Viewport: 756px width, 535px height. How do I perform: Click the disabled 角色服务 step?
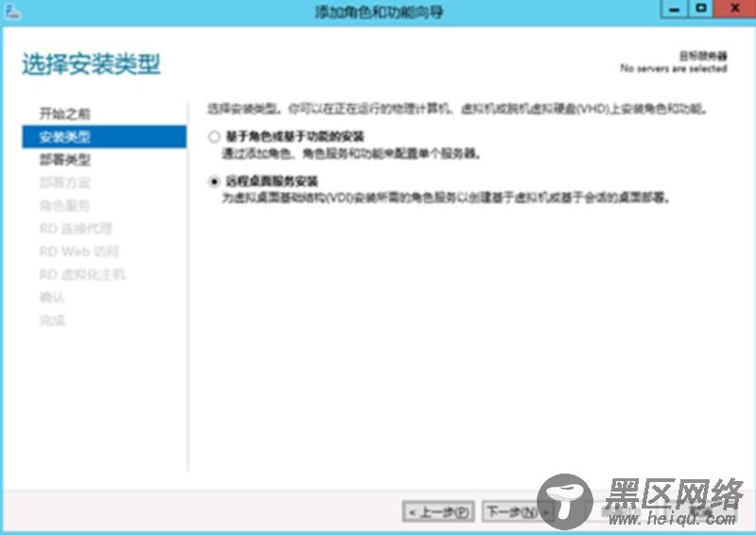coord(64,206)
